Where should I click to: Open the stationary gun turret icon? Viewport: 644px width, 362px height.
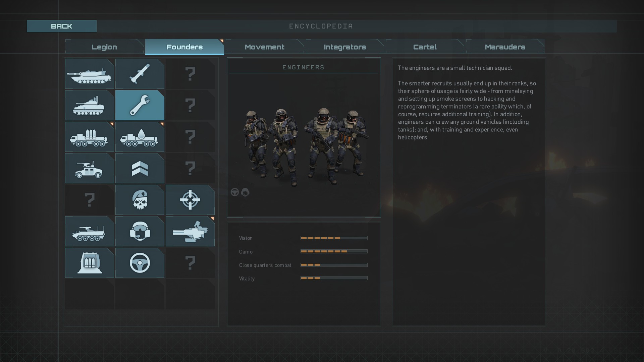pos(190,231)
